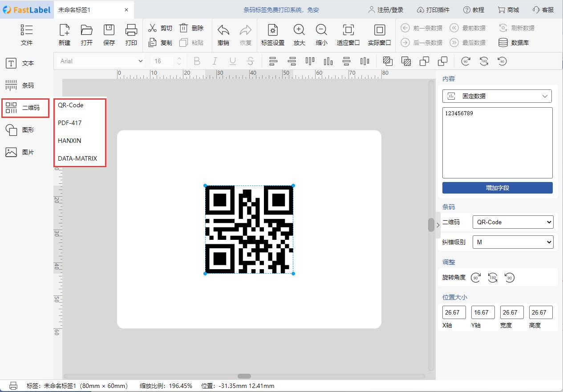Viewport: 563px width, 392px height.
Task: Select the 条码 barcode tool
Action: click(x=20, y=85)
